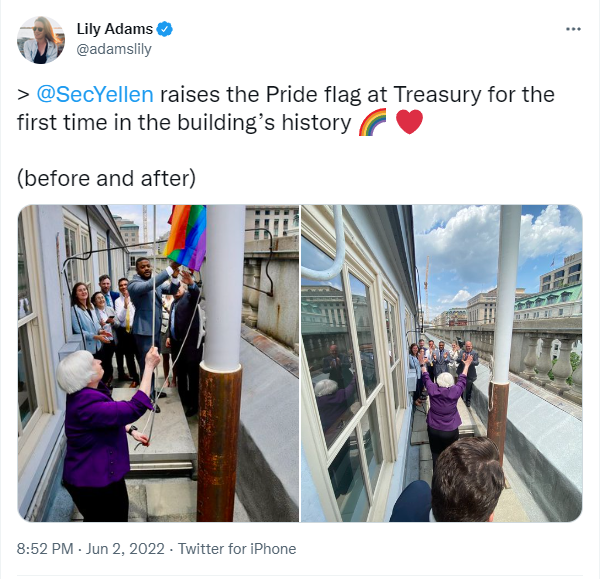
Task: Click the blue verified badge
Action: [x=165, y=29]
